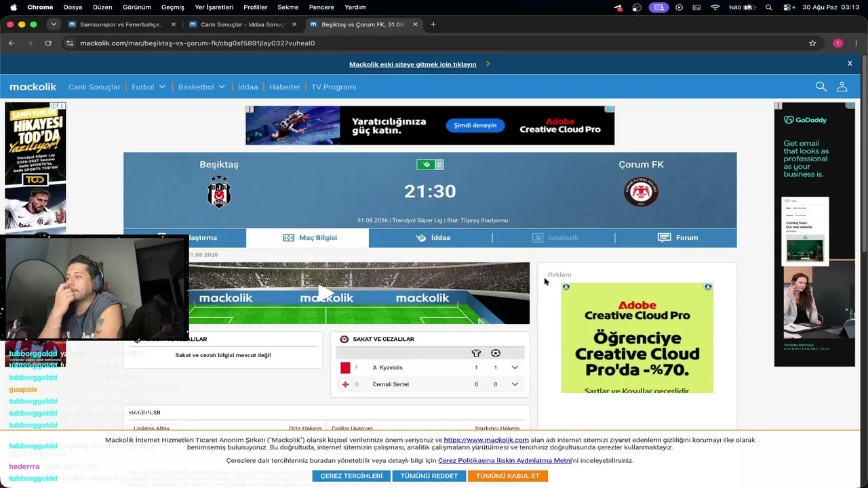Screen dimensions: 868x488
Task: Switch to the Maç Bilgisi tab
Action: pos(308,238)
